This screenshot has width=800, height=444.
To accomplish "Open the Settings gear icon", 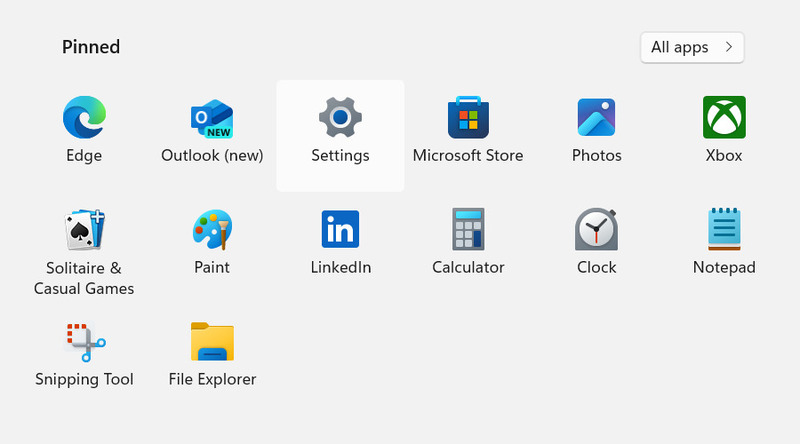I will coord(340,117).
